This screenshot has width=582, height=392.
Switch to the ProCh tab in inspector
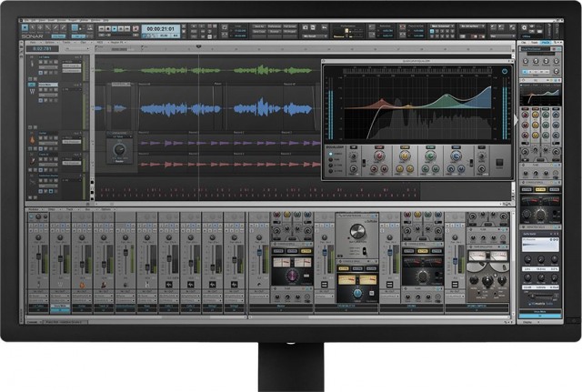point(546,43)
